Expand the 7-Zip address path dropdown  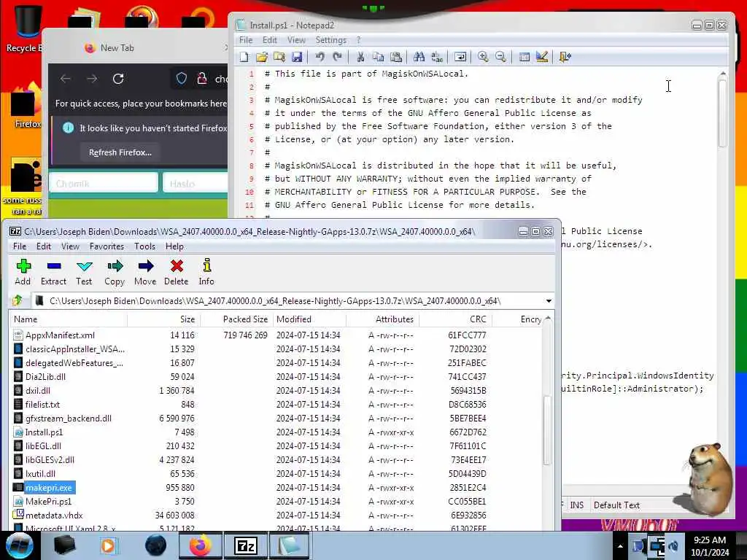click(549, 301)
